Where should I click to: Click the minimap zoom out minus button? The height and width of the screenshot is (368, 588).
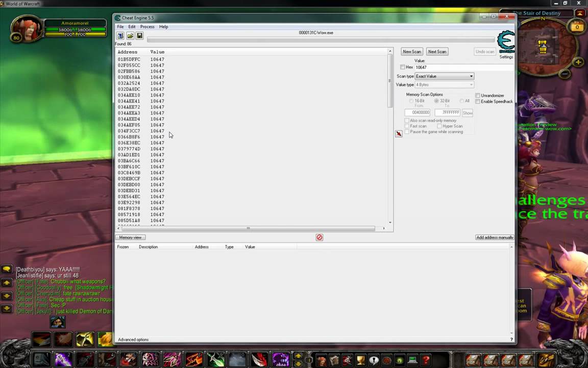tap(565, 73)
